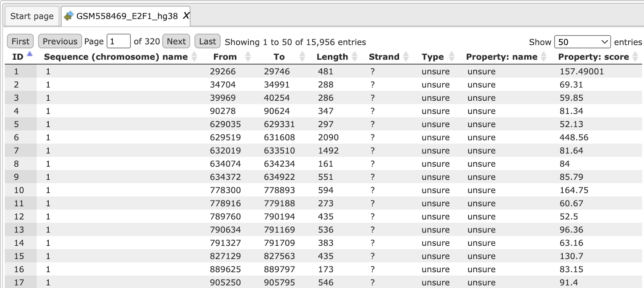Sort table by Length column arrows
Viewport: 644px width, 288px height.
tap(355, 57)
